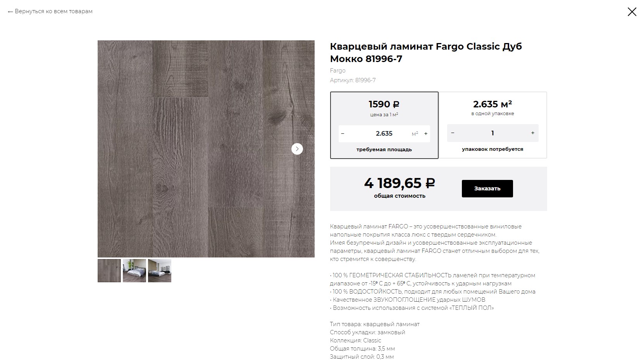Select the price per m² calculation block
The height and width of the screenshot is (361, 644).
pyautogui.click(x=384, y=125)
